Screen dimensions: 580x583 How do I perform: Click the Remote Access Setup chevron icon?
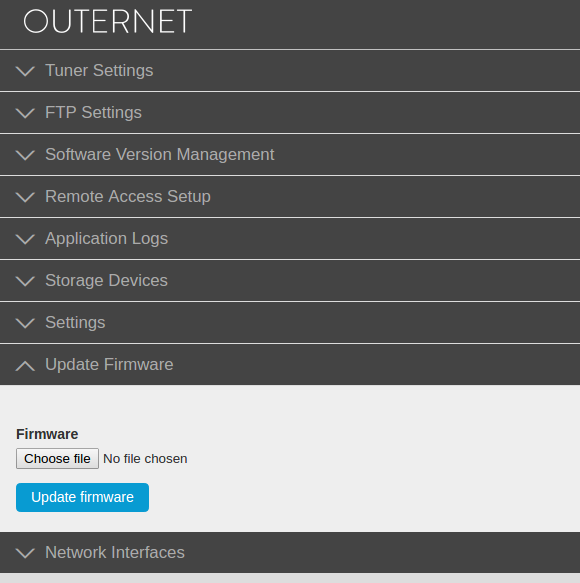click(25, 197)
